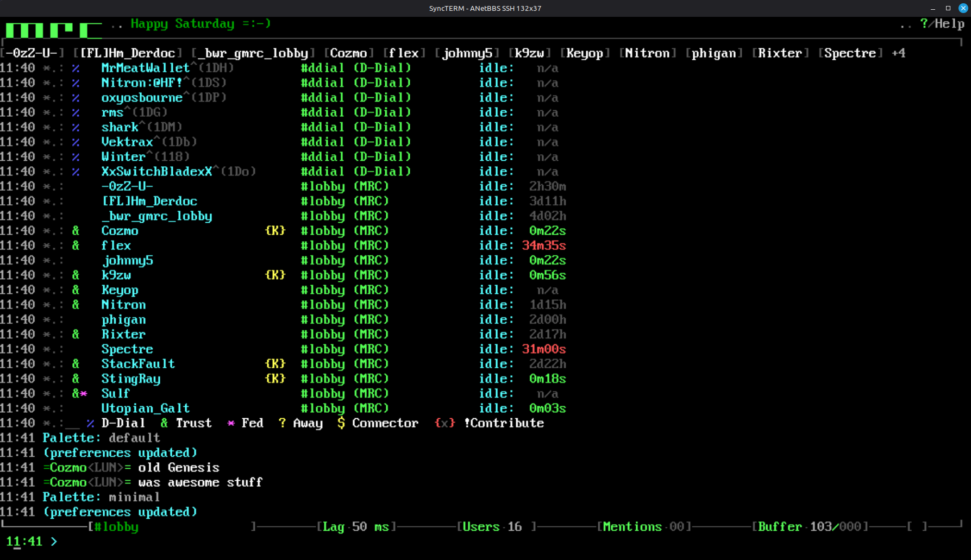Screen dimensions: 971x560
Task: Click the username MrMeatWallet
Action: 146,68
